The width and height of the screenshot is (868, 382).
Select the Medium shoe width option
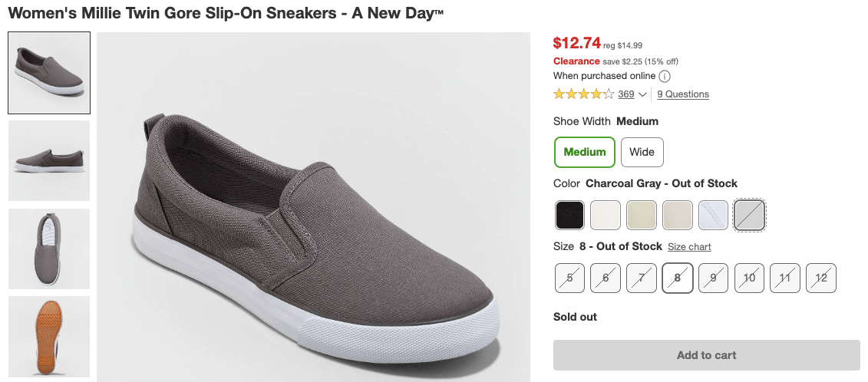click(x=584, y=152)
